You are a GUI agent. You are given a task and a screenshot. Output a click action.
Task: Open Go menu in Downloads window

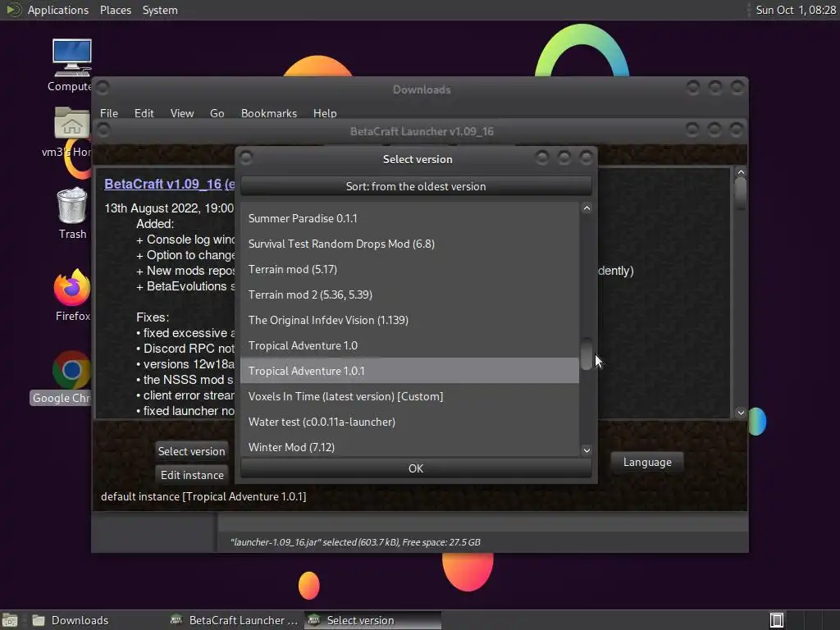coord(217,113)
